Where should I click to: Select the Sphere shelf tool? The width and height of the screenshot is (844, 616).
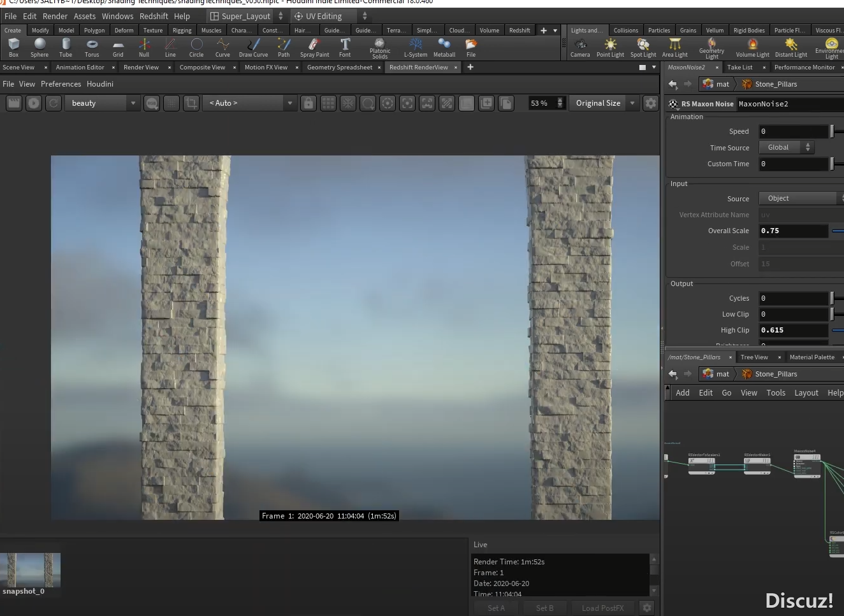coord(40,48)
